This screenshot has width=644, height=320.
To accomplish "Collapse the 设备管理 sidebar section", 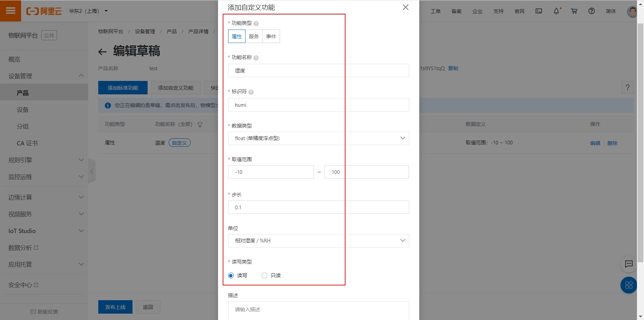I will (81, 76).
